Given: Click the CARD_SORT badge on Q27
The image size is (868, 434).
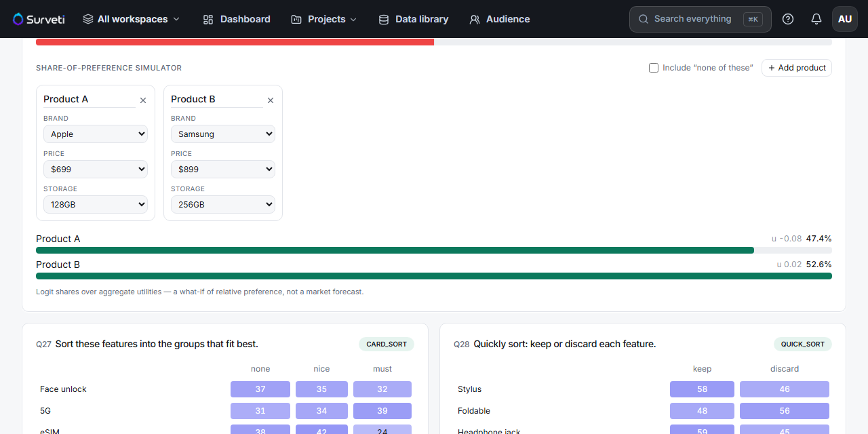Looking at the screenshot, I should coord(387,344).
